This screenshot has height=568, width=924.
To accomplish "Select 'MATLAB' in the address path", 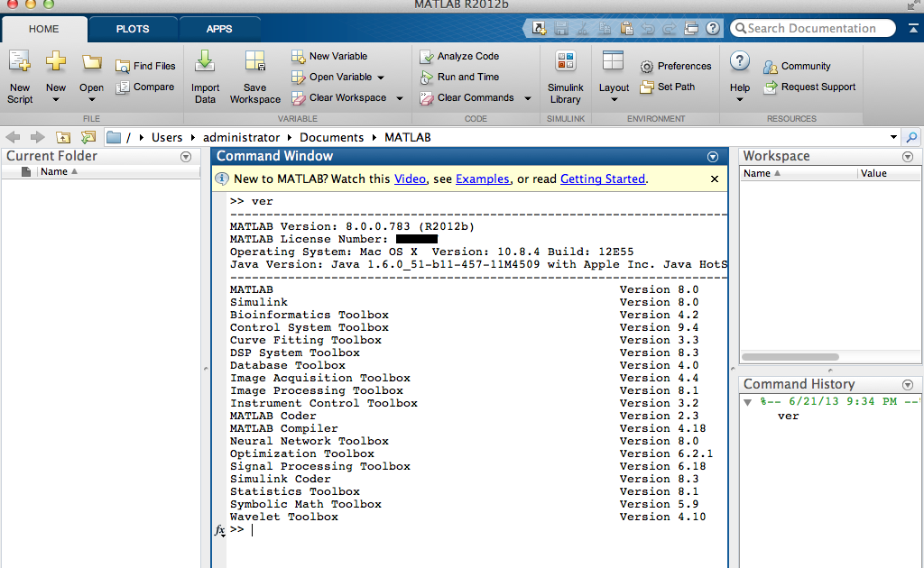I will click(x=408, y=137).
